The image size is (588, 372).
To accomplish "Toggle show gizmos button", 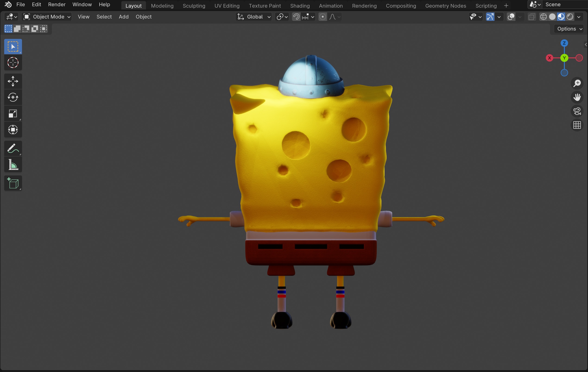I will pos(490,17).
